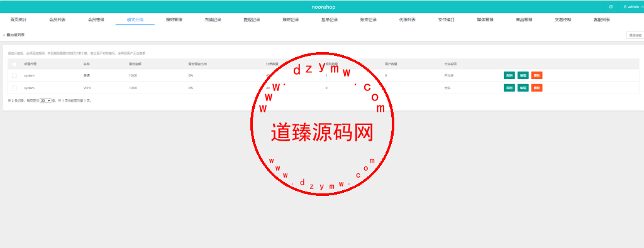Click the 允许 cell in the VIP 0 row
644x248 pixels.
447,88
